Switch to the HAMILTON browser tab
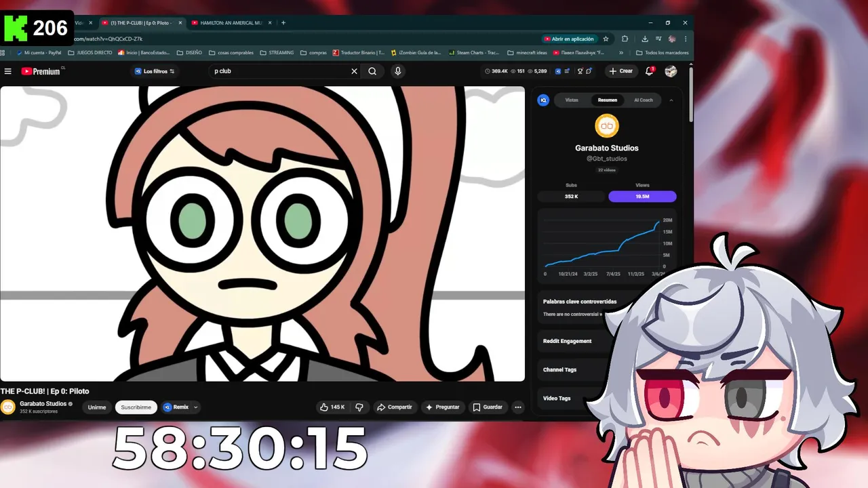This screenshot has height=488, width=868. pos(231,23)
